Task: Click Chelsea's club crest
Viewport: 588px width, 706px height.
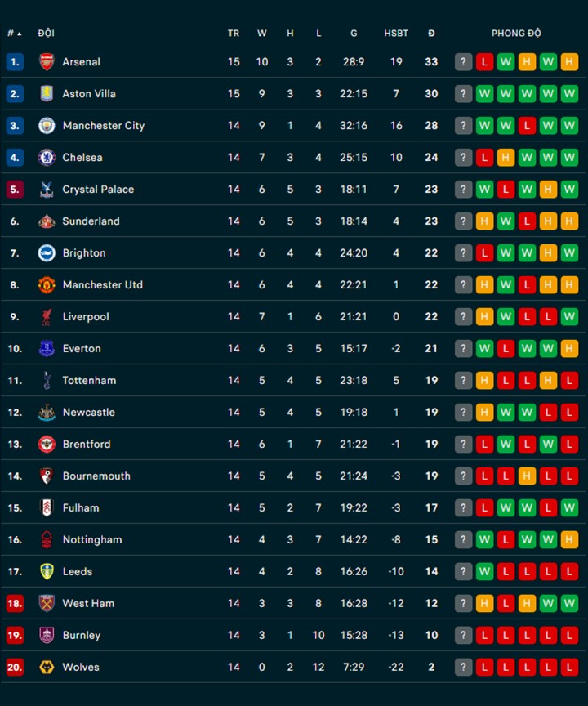Action: click(47, 157)
